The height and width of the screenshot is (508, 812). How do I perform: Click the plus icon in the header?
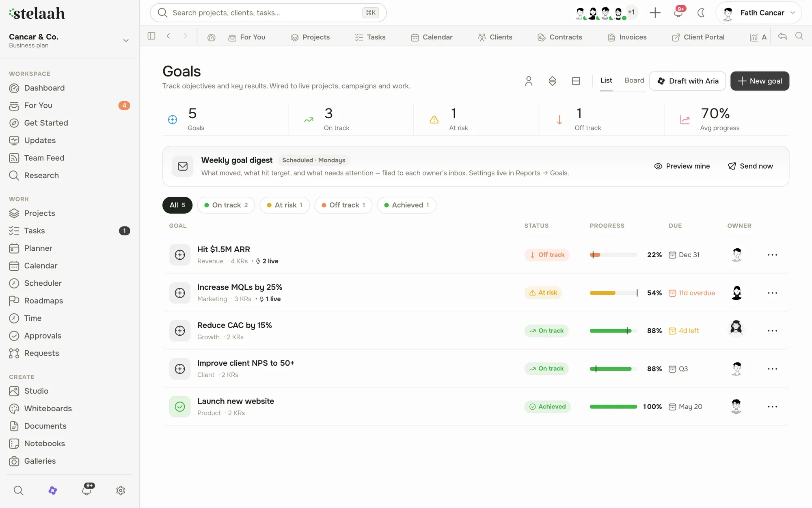pos(655,13)
